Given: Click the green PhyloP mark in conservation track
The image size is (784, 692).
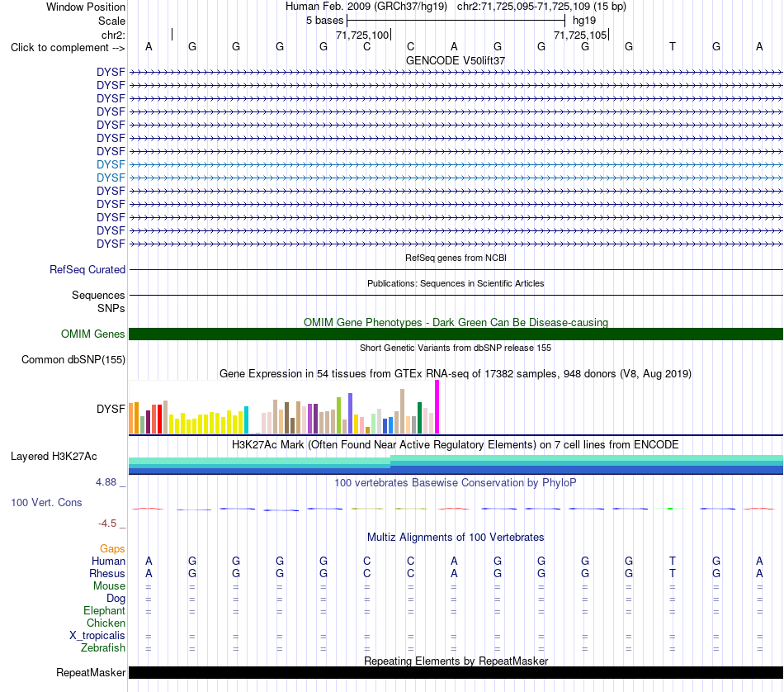Looking at the screenshot, I should (670, 509).
